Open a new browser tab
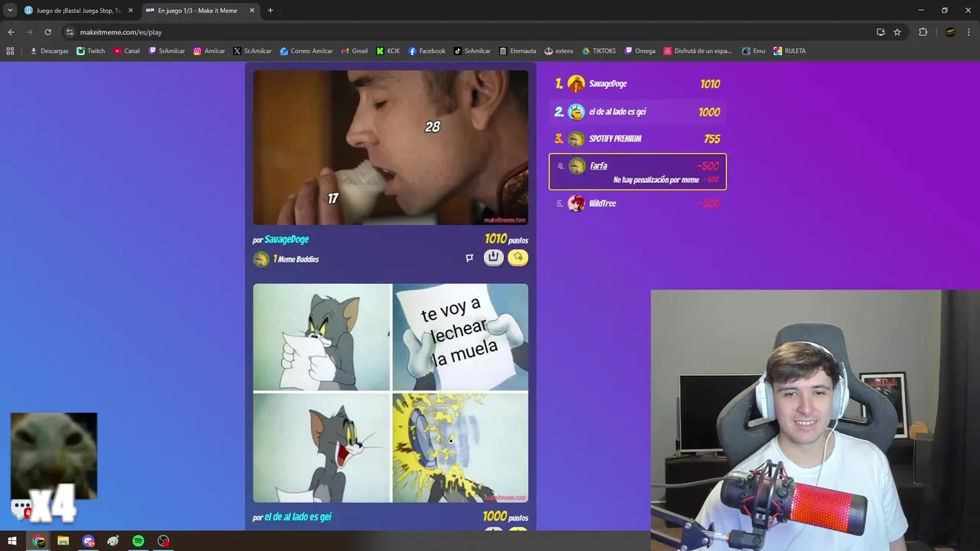 [x=270, y=11]
